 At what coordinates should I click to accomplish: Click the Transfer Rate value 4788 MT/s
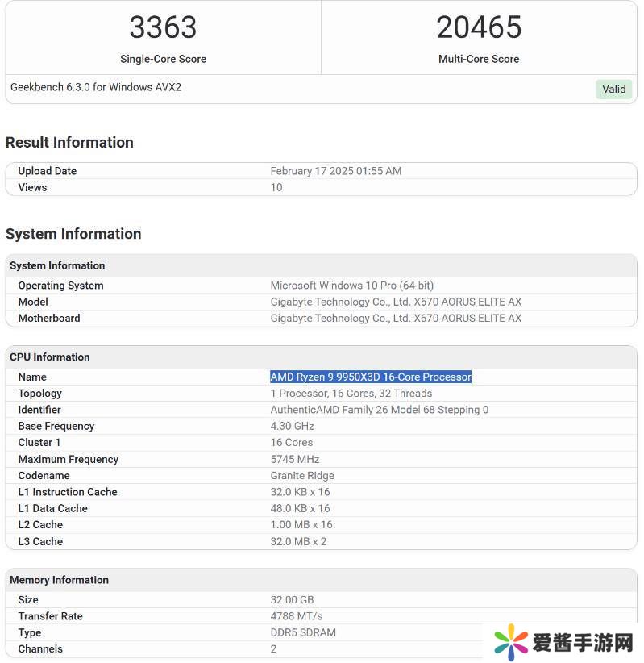(x=296, y=616)
